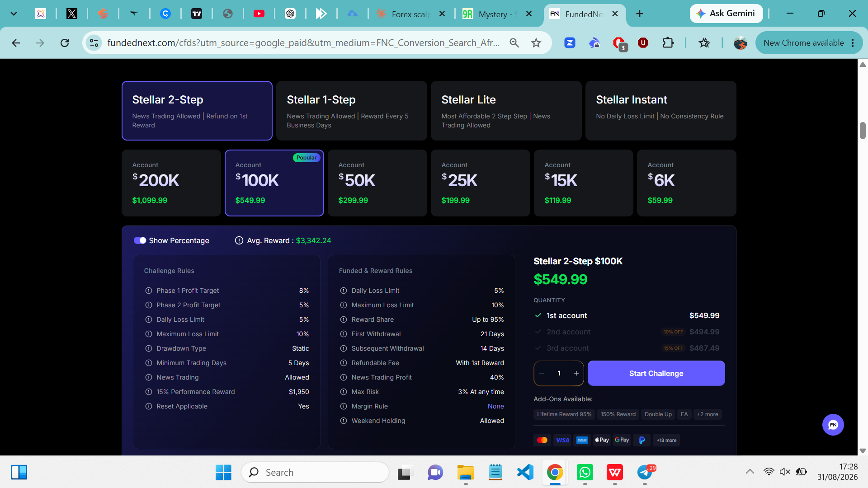Open a new browser tab
The width and height of the screenshot is (868, 488).
[x=640, y=14]
